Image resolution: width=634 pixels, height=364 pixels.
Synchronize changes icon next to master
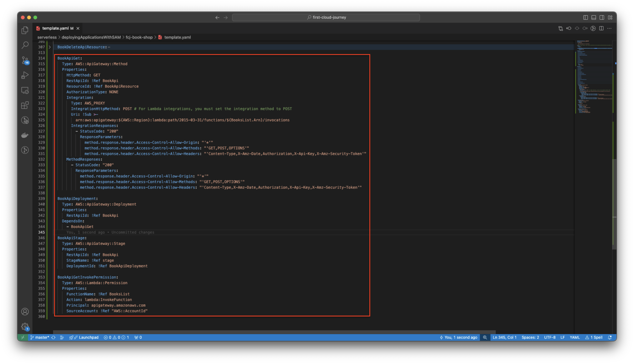[53, 337]
